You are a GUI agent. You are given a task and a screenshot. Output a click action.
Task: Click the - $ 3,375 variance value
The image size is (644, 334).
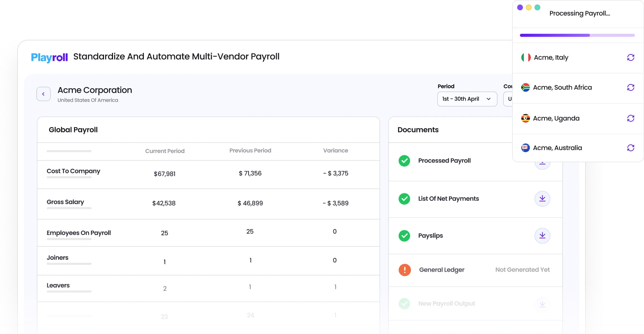point(336,173)
